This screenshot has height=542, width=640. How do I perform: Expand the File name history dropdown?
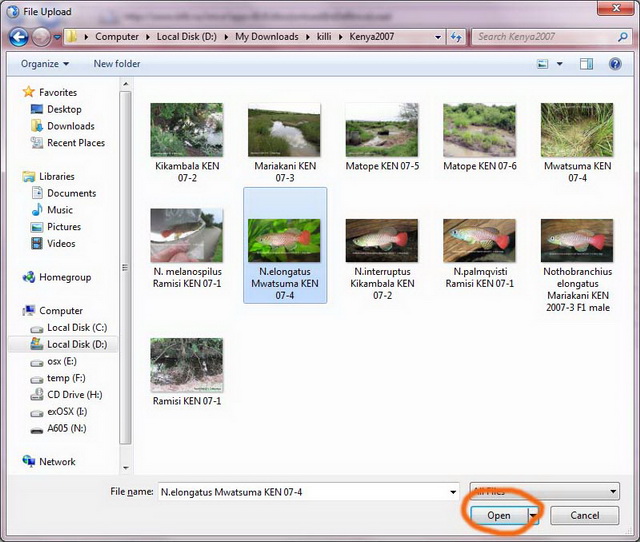tap(452, 491)
